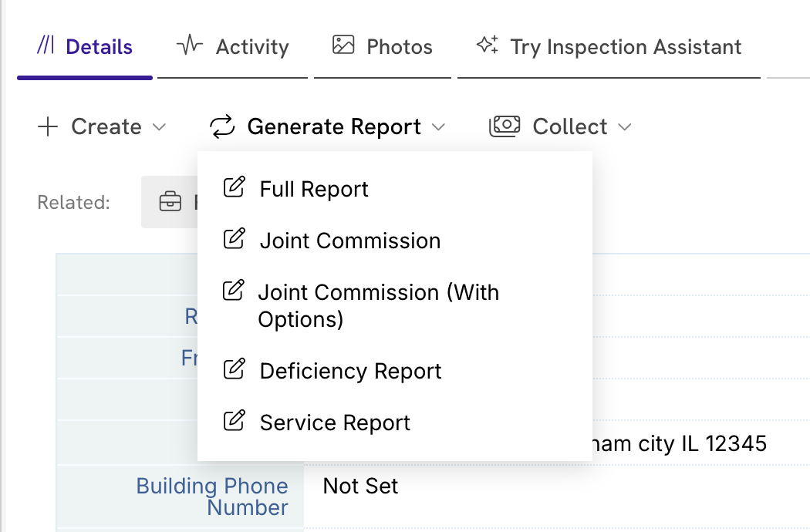Click the Activity pulse icon
This screenshot has height=532, width=810.
190,45
